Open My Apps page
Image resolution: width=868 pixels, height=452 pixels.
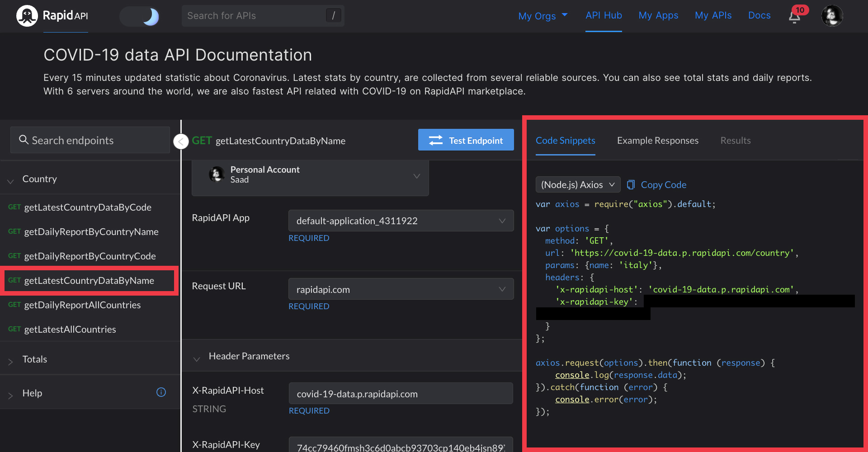click(658, 15)
